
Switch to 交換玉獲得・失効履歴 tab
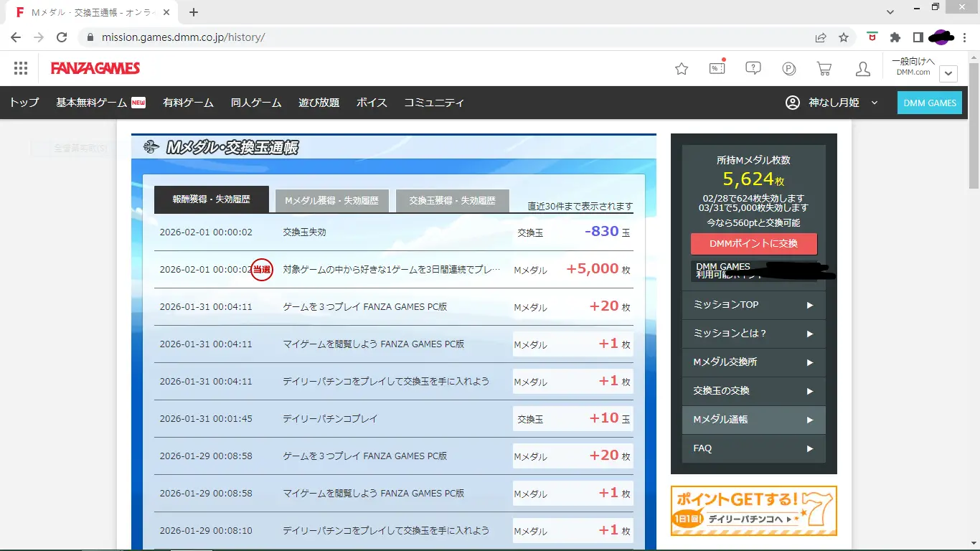coord(452,201)
